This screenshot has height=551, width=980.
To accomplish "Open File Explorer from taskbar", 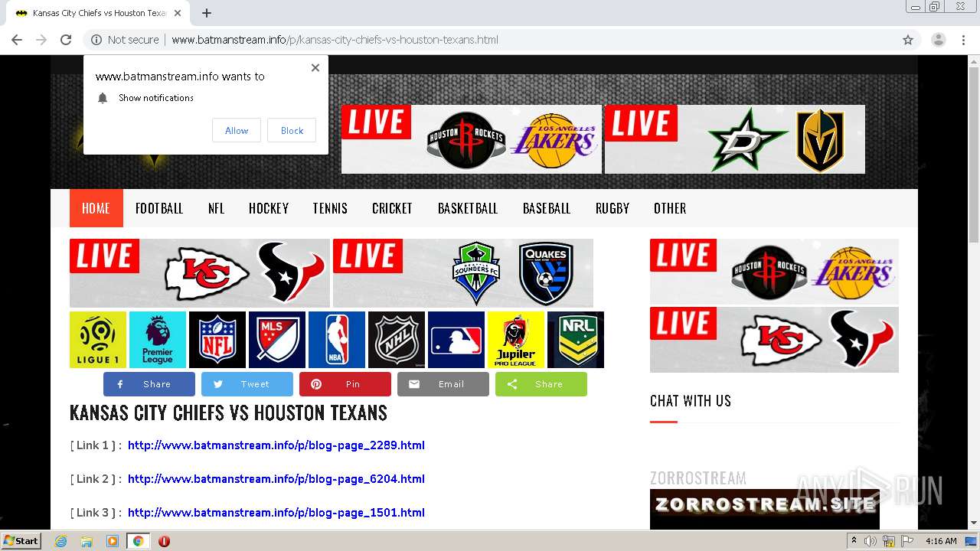I will [87, 541].
